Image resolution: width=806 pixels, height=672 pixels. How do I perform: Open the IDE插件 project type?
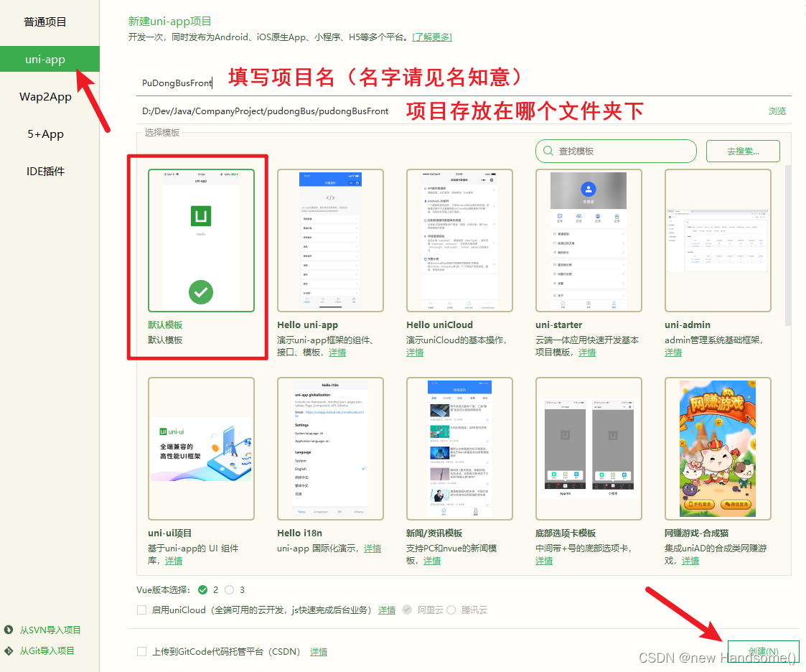[45, 171]
